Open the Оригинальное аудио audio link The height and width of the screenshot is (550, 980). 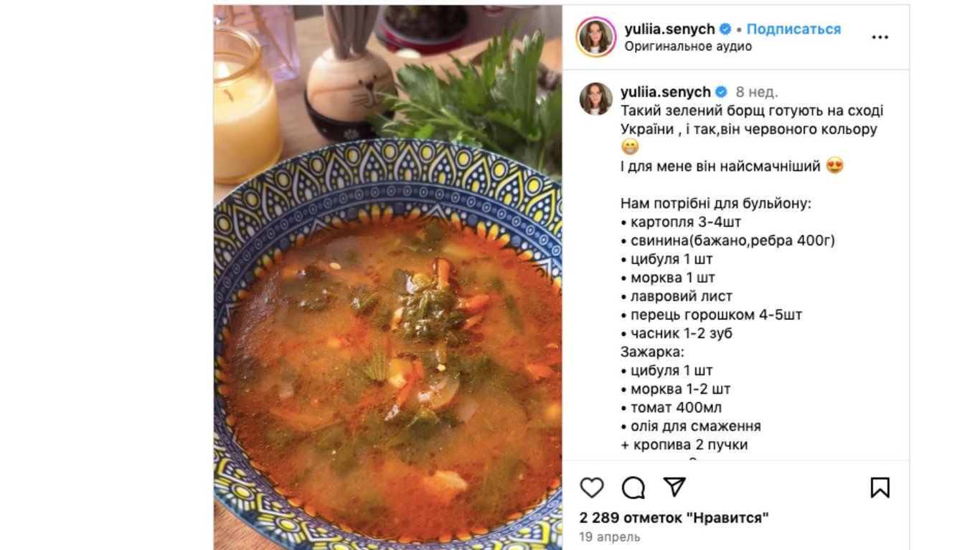(x=688, y=47)
